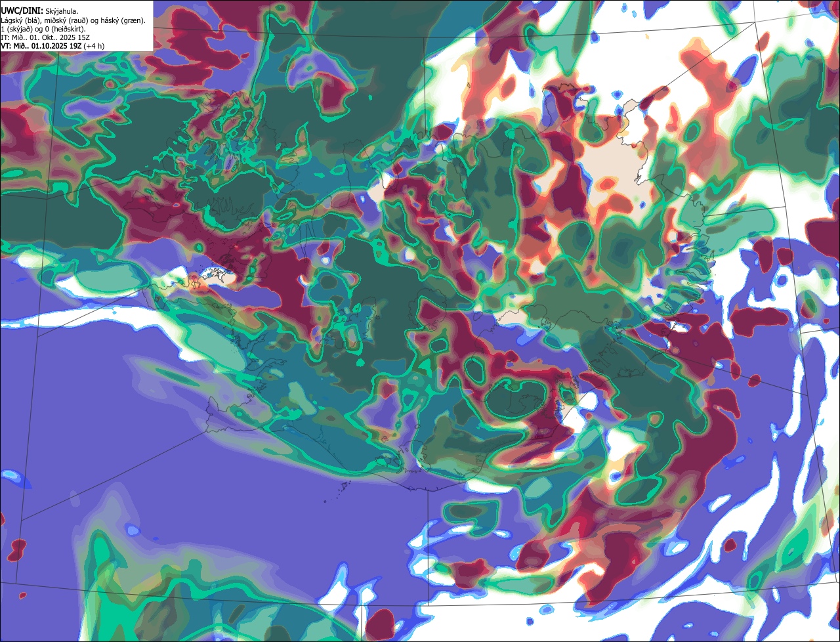This screenshot has height=642, width=840.
Task: Click the 'Lágský (blá), miðský (rauð)' legend line
Action: (x=73, y=20)
